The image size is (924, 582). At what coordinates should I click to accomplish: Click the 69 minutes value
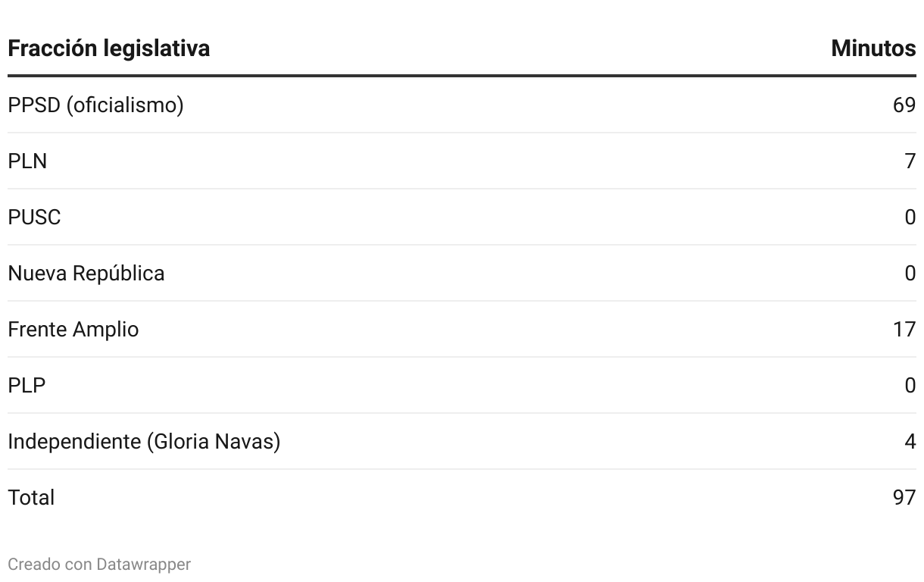pyautogui.click(x=904, y=105)
